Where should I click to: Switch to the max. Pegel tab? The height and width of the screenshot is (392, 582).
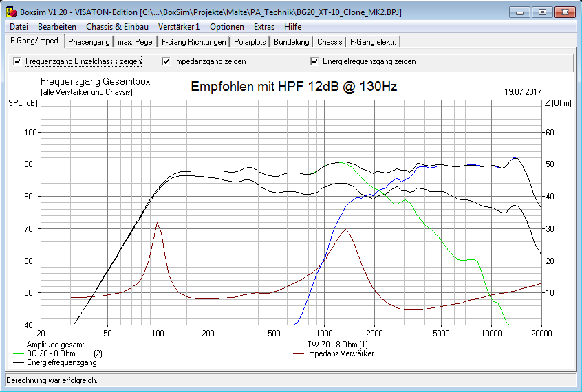pos(135,42)
